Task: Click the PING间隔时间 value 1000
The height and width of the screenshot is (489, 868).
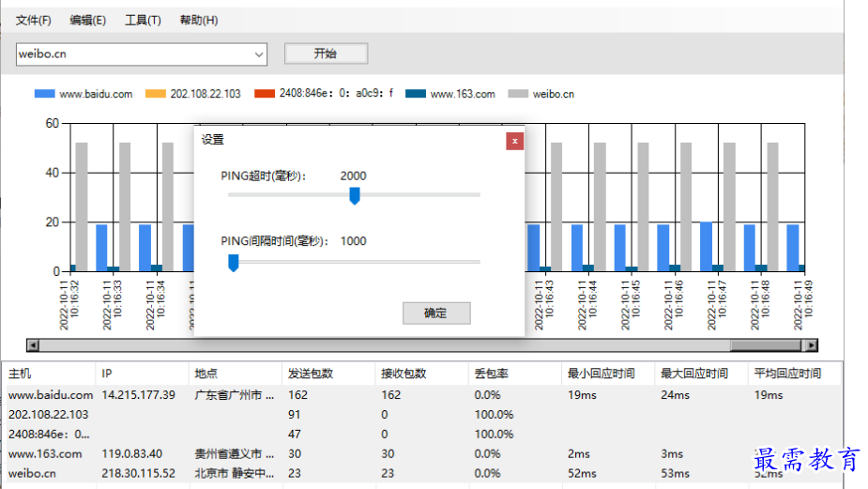Action: point(353,241)
